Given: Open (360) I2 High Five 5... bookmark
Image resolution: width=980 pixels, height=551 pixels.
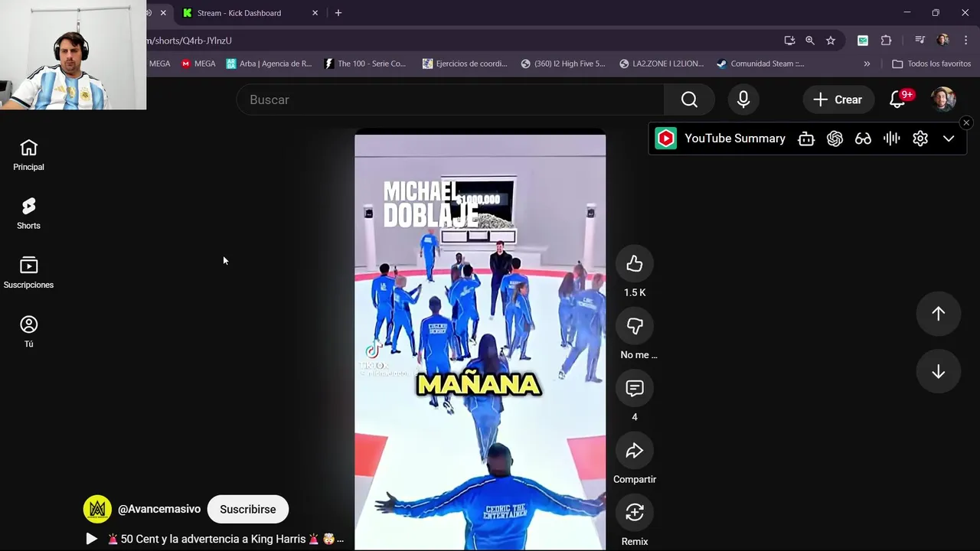Looking at the screenshot, I should click(563, 64).
